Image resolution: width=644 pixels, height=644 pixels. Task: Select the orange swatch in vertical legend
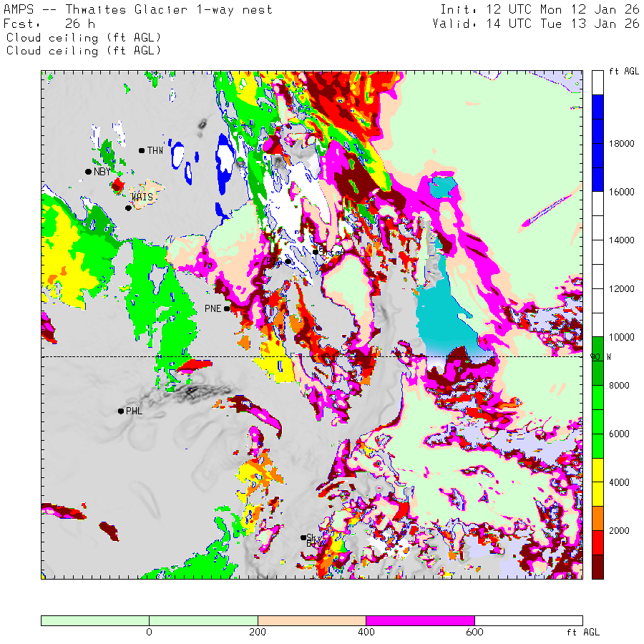click(597, 518)
